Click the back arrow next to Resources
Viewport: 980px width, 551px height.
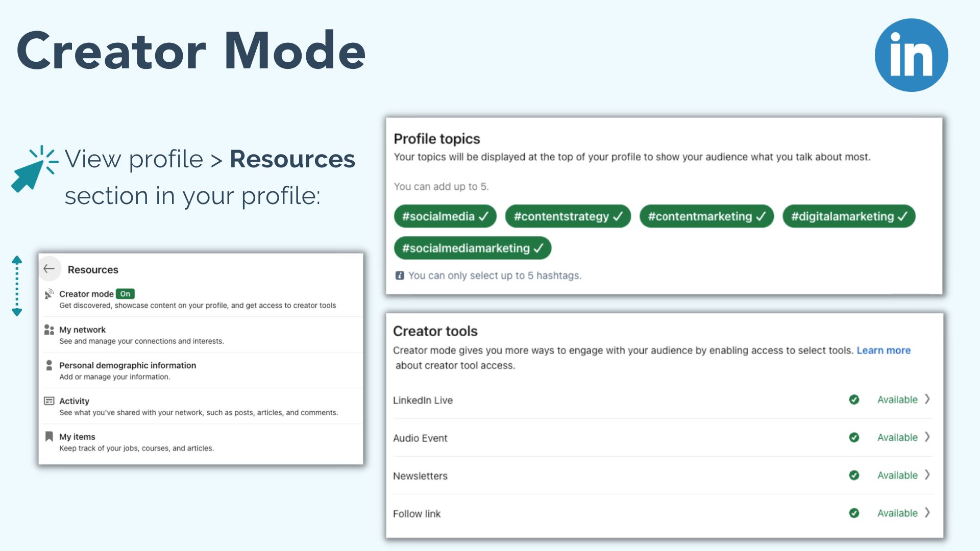tap(50, 269)
